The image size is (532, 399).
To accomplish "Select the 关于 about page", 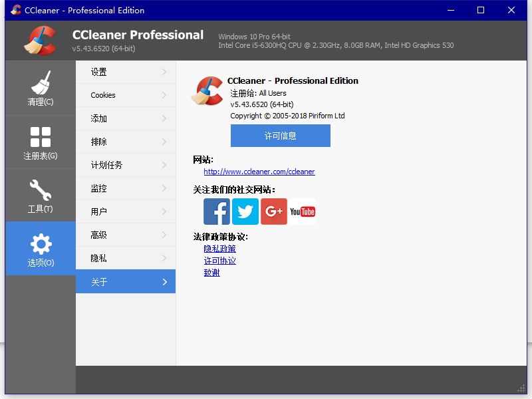I will (126, 281).
